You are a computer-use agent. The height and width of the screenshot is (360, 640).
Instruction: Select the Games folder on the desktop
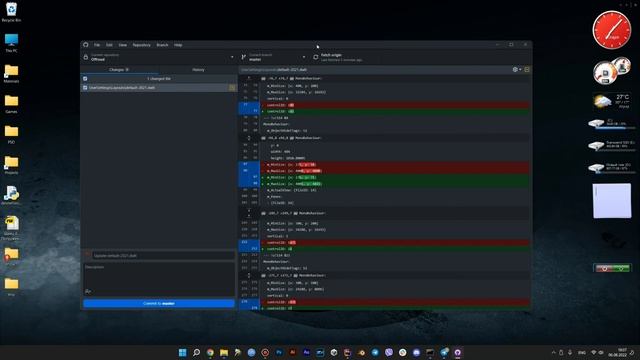coord(11,104)
